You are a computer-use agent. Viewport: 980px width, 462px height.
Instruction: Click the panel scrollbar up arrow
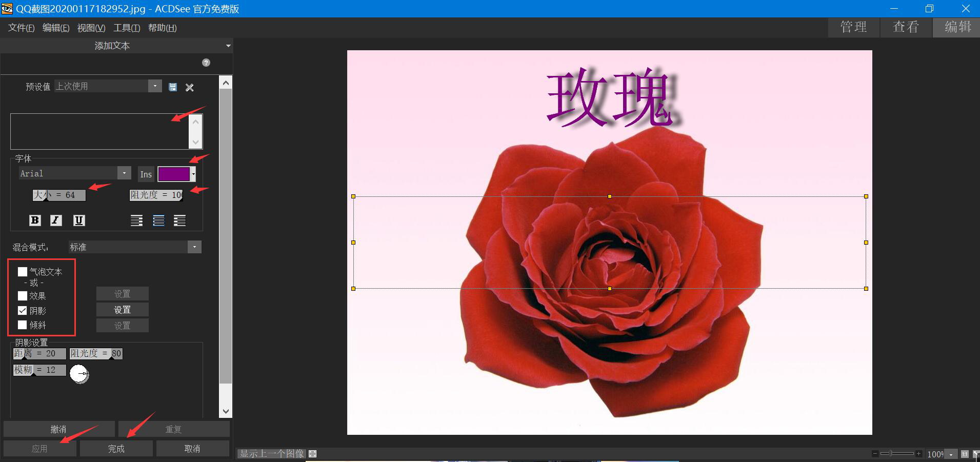(x=226, y=83)
